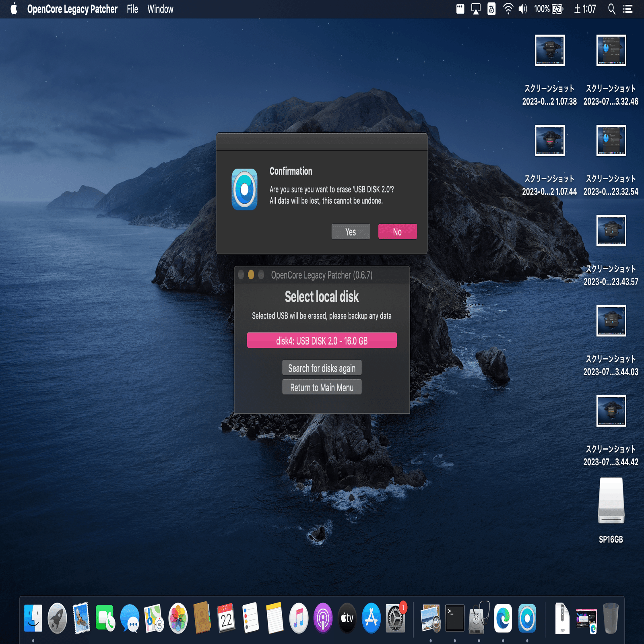
Task: Confirm erase by clicking Yes
Action: pos(351,231)
